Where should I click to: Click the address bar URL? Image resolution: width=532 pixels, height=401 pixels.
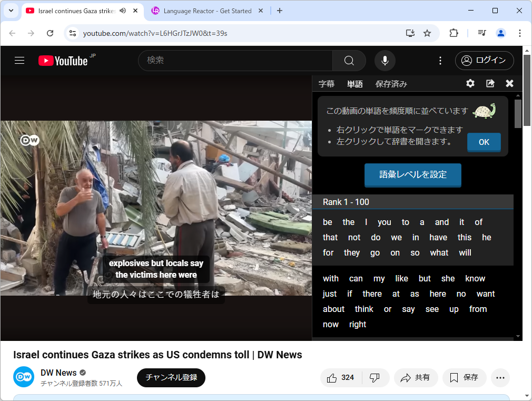pyautogui.click(x=155, y=33)
